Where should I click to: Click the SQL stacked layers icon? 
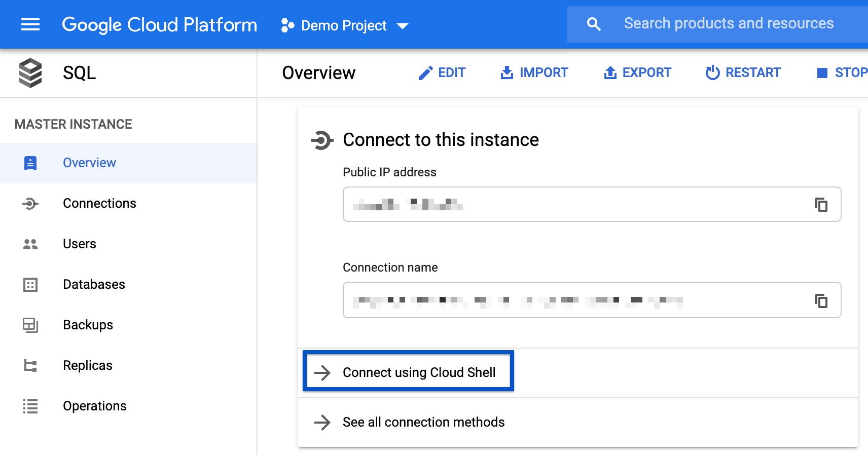pyautogui.click(x=30, y=73)
